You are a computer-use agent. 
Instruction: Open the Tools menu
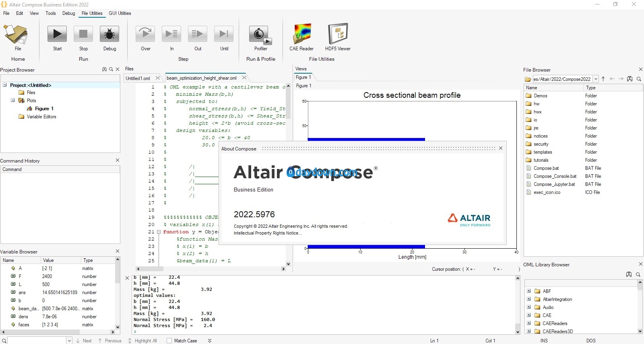[x=51, y=13]
